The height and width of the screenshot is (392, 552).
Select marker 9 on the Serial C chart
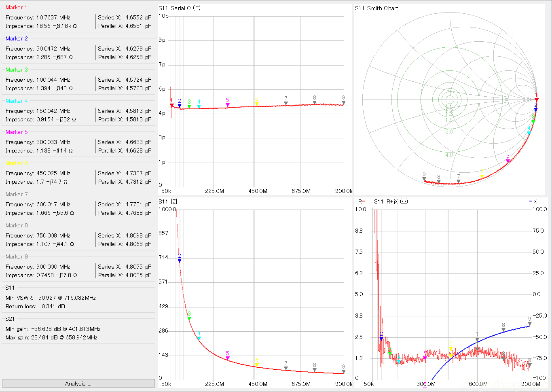(344, 102)
